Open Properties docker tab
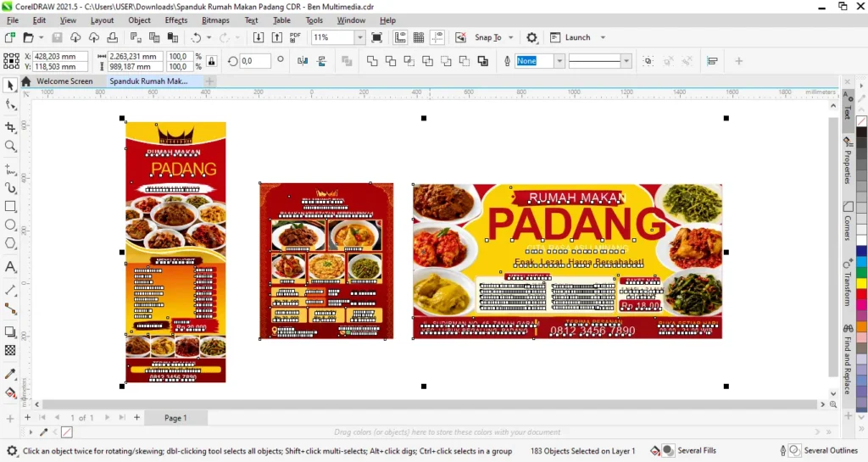 pos(848,160)
